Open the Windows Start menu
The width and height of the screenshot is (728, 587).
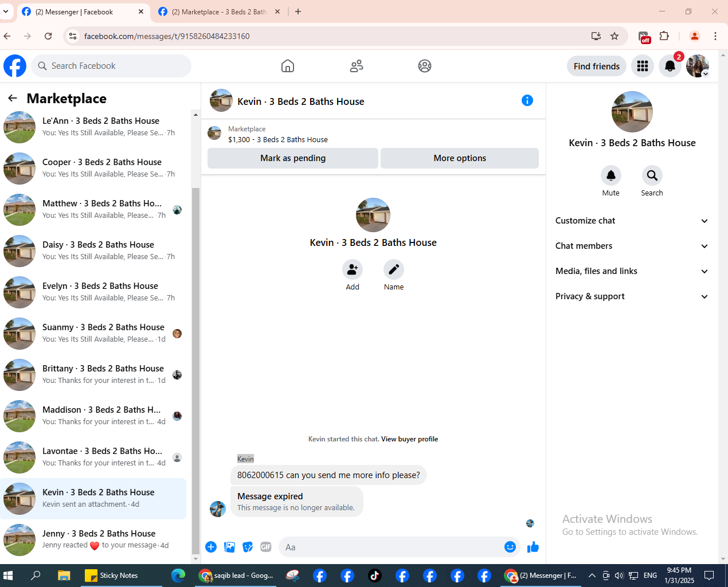[8, 576]
